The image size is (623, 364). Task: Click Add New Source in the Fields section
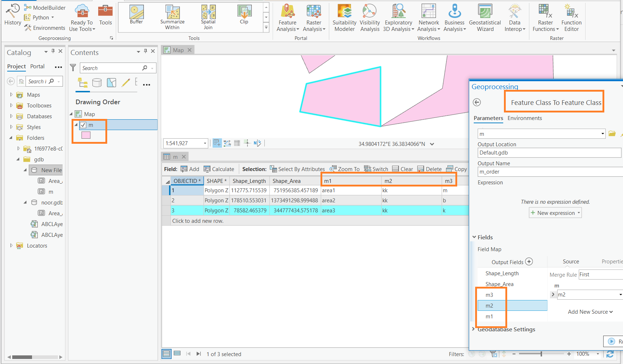590,312
